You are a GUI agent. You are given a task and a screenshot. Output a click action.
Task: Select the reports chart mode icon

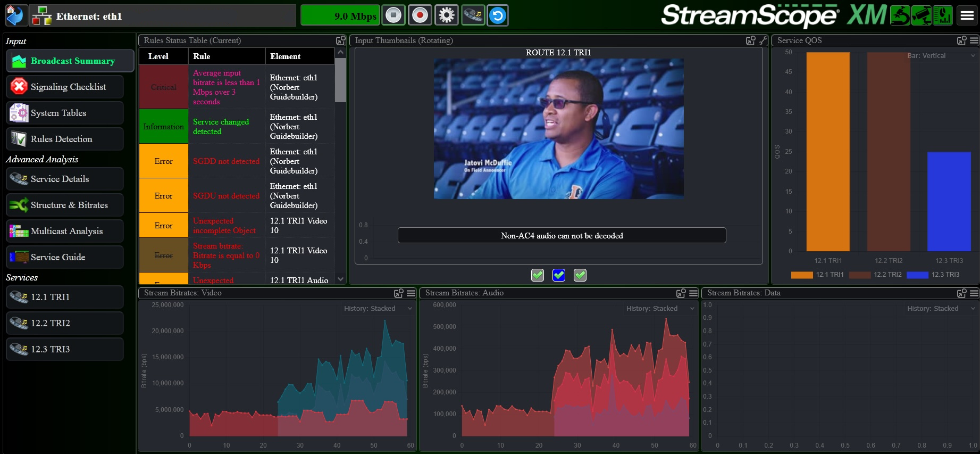(943, 15)
